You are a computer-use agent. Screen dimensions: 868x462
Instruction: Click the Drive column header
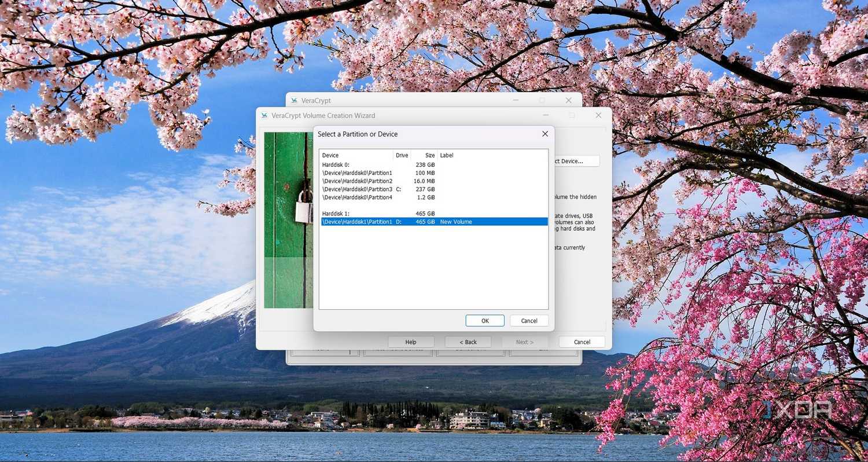coord(402,155)
